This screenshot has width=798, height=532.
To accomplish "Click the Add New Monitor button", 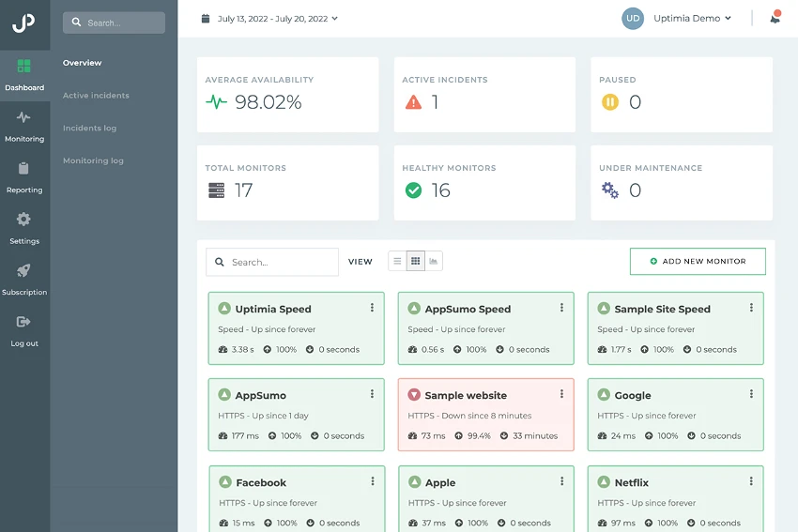I will click(698, 262).
